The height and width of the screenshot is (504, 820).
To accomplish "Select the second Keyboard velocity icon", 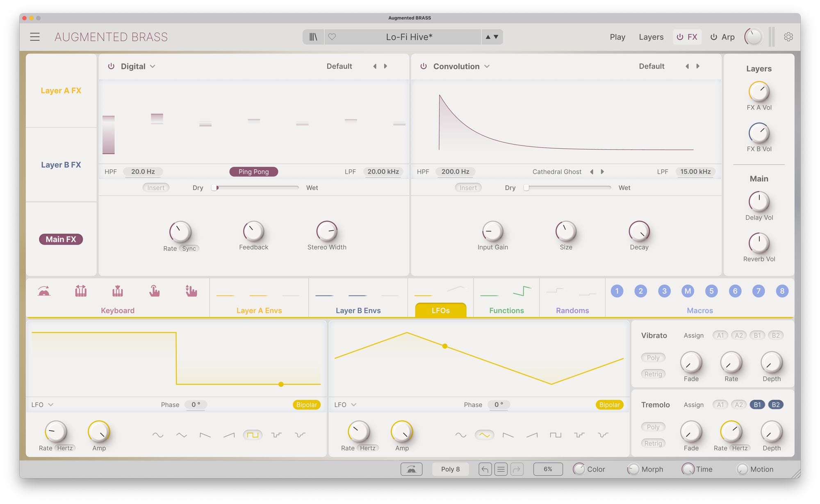I will [x=81, y=291].
